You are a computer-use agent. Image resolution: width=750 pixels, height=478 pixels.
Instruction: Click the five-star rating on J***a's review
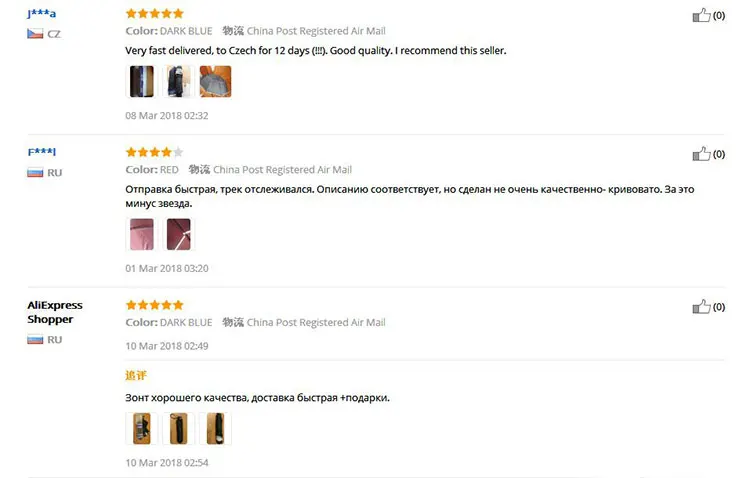coord(154,13)
